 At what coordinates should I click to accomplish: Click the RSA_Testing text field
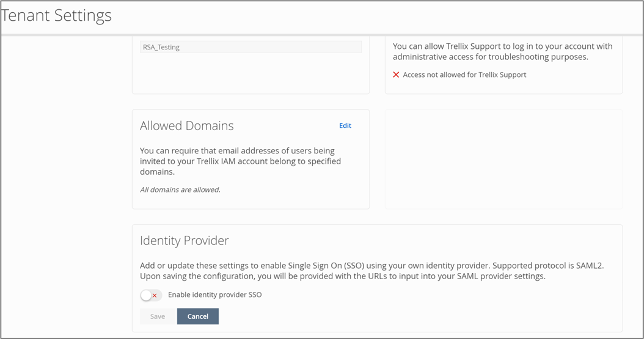[x=251, y=47]
